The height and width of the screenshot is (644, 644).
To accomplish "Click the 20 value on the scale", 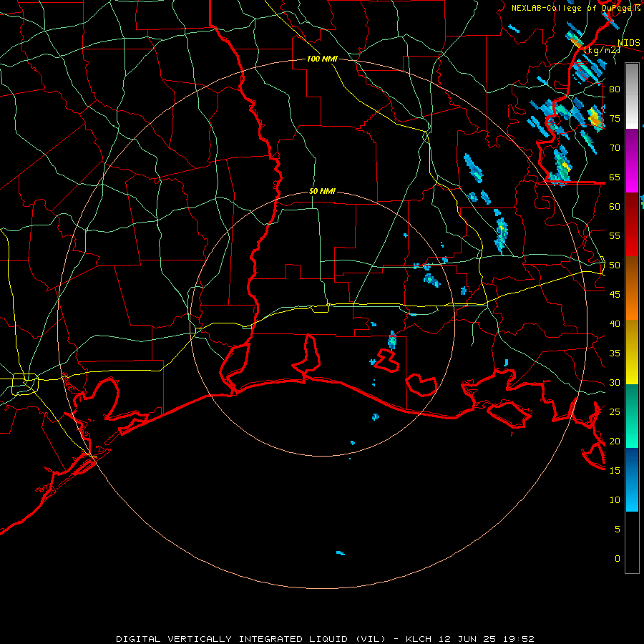I will (615, 441).
